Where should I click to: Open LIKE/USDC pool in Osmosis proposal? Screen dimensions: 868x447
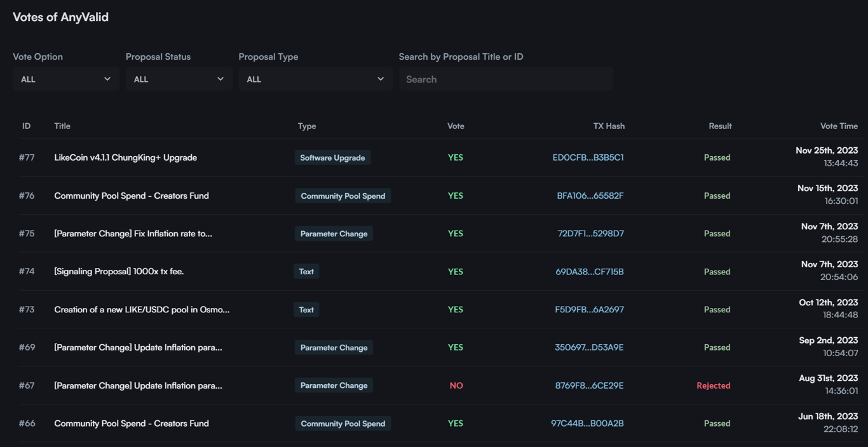(142, 310)
